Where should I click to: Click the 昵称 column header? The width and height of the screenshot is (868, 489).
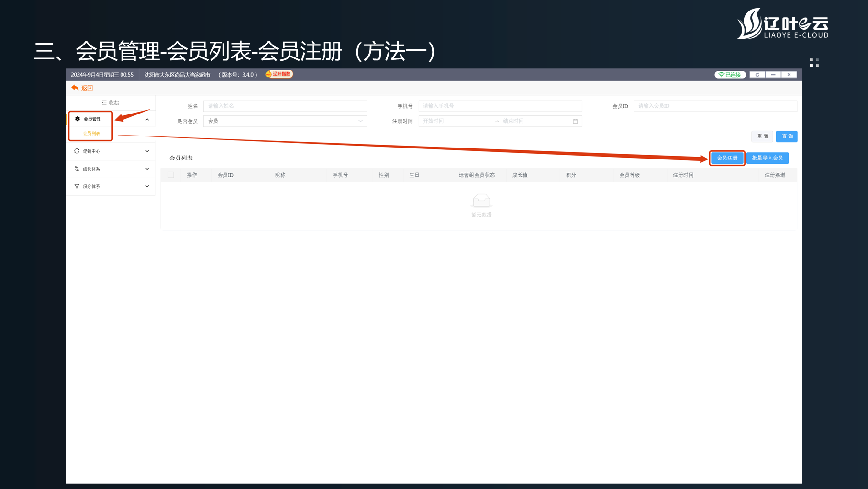pos(280,175)
